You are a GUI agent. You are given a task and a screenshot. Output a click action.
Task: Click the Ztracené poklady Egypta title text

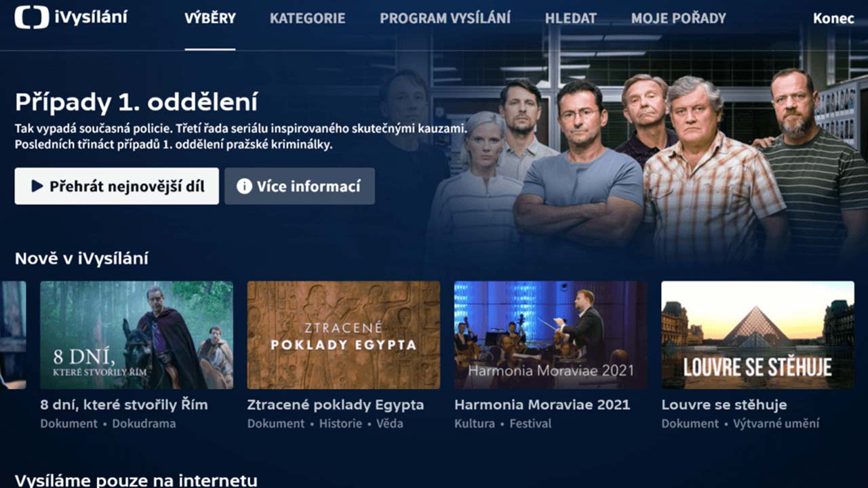point(336,405)
